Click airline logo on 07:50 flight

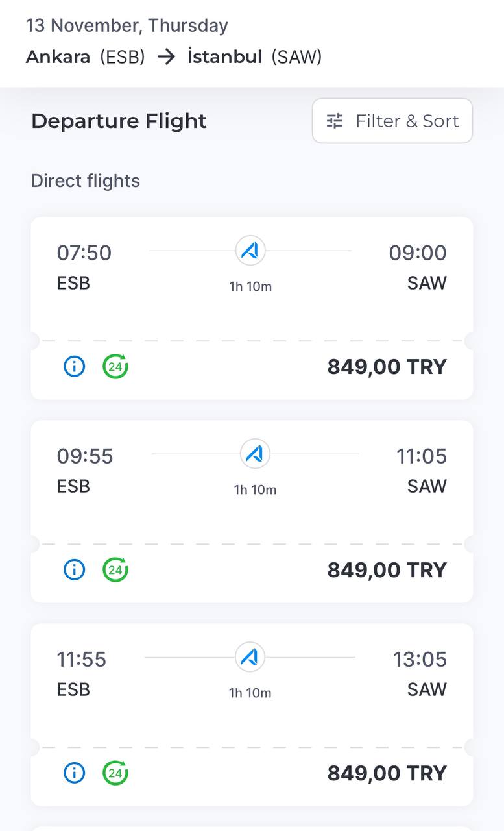250,251
